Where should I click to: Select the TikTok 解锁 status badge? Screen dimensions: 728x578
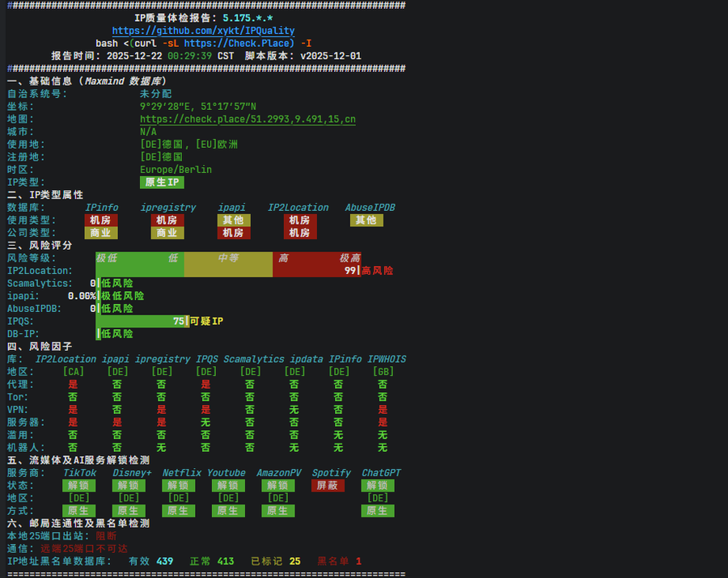[79, 486]
